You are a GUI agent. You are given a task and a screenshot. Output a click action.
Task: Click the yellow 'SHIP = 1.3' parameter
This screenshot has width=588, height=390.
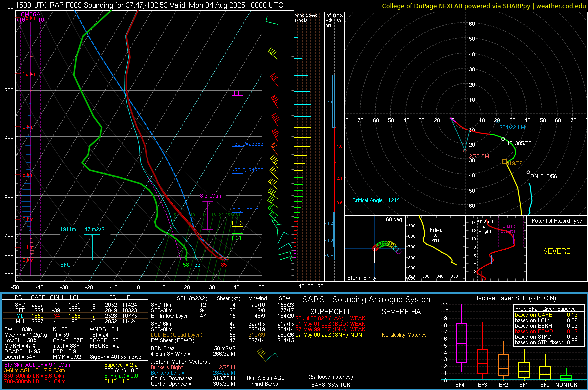tap(117, 381)
